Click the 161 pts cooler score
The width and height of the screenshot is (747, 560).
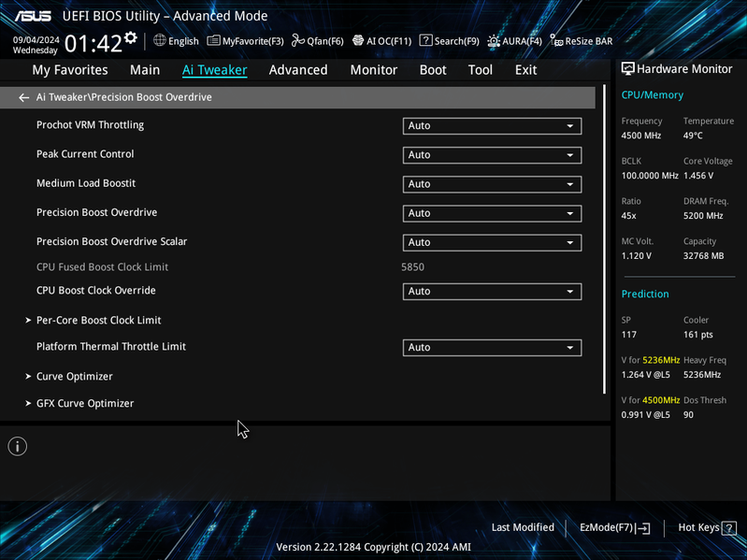[698, 335]
